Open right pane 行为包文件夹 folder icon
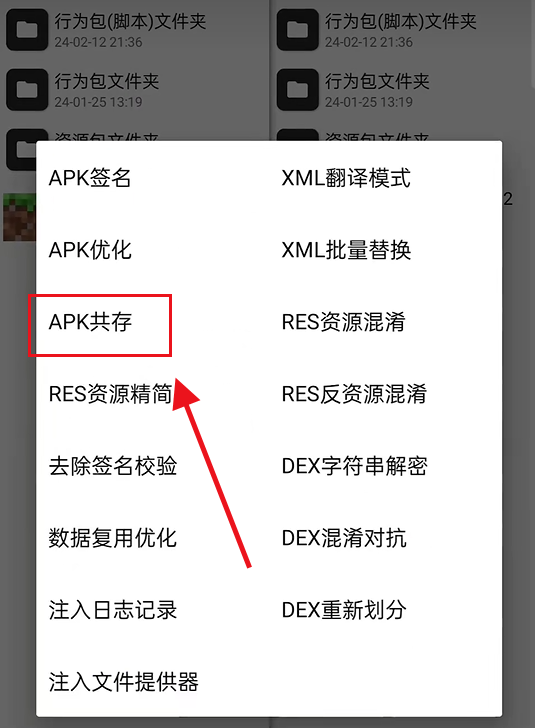The height and width of the screenshot is (728, 535). (x=297, y=90)
